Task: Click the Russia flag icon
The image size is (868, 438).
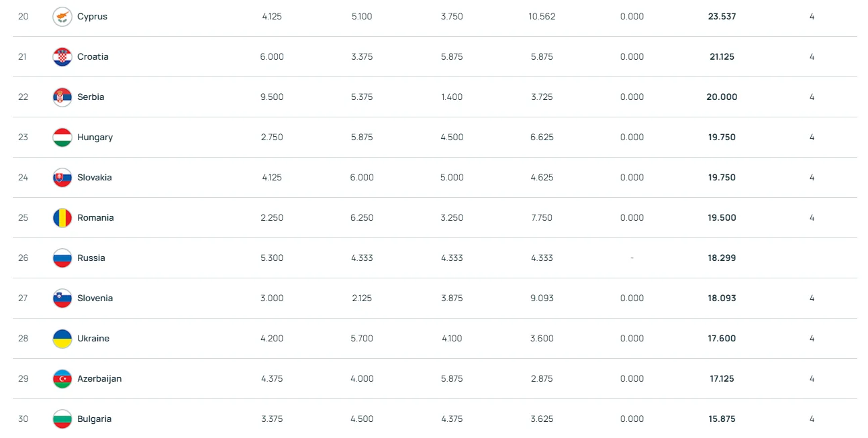Action: point(62,258)
